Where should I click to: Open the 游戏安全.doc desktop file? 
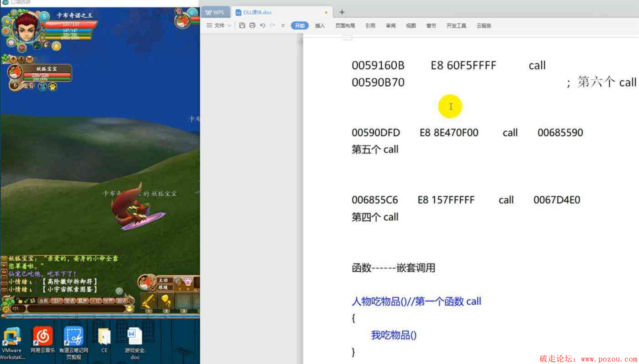135,343
